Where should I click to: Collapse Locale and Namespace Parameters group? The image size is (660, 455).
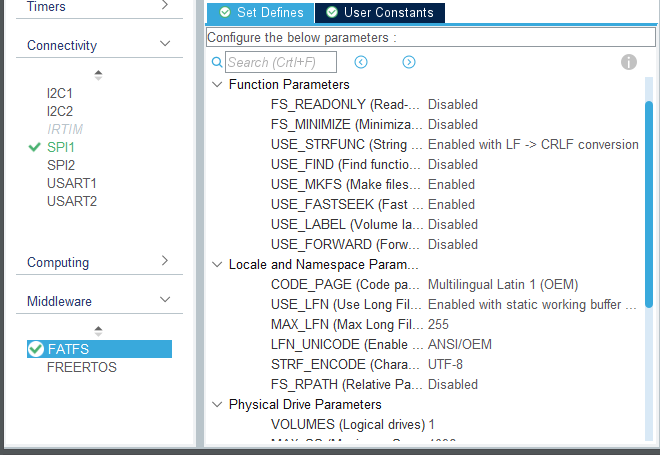pyautogui.click(x=217, y=264)
